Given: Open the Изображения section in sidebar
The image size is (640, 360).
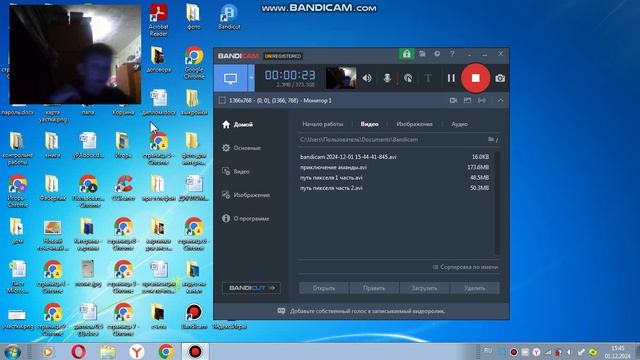Looking at the screenshot, I should 250,195.
